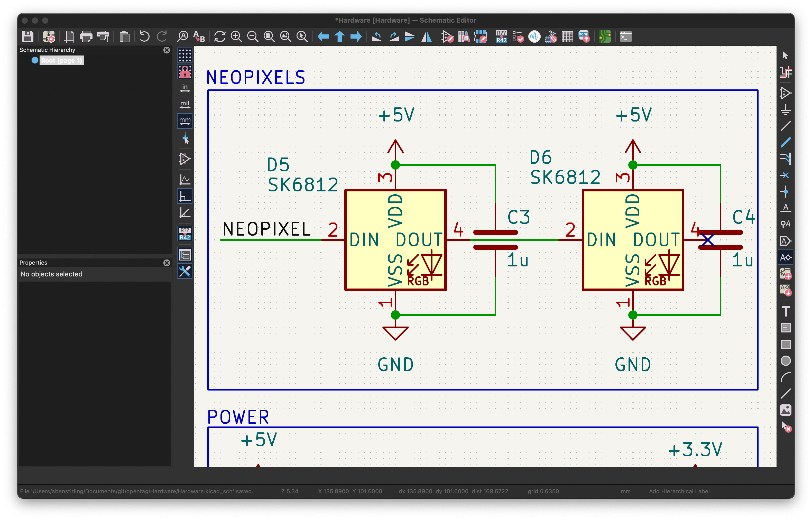Navigate up one sheet
The image size is (812, 520).
click(340, 36)
